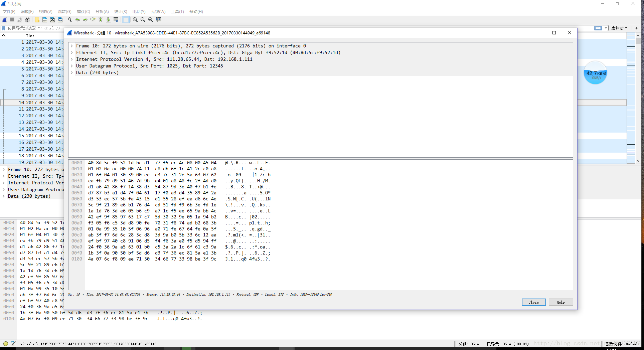Image resolution: width=644 pixels, height=350 pixels.
Task: Zoom out main window text
Action: pyautogui.click(x=143, y=20)
